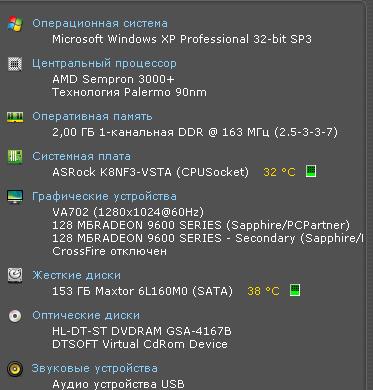The width and height of the screenshot is (374, 390).
Task: Click the speaker sound devices icon
Action: (x=15, y=369)
